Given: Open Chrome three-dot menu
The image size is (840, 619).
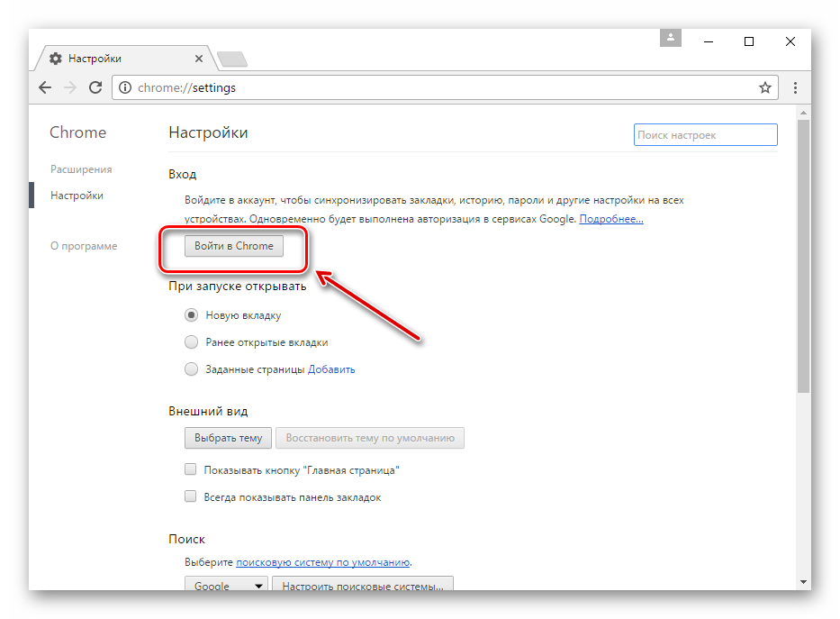Looking at the screenshot, I should click(x=795, y=88).
